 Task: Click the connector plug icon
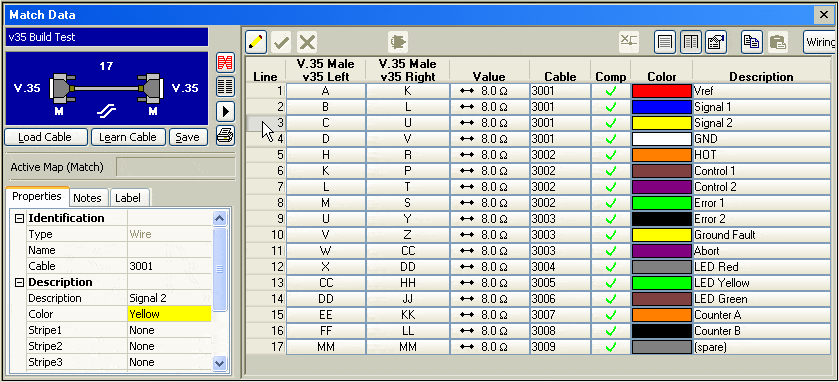click(x=398, y=42)
